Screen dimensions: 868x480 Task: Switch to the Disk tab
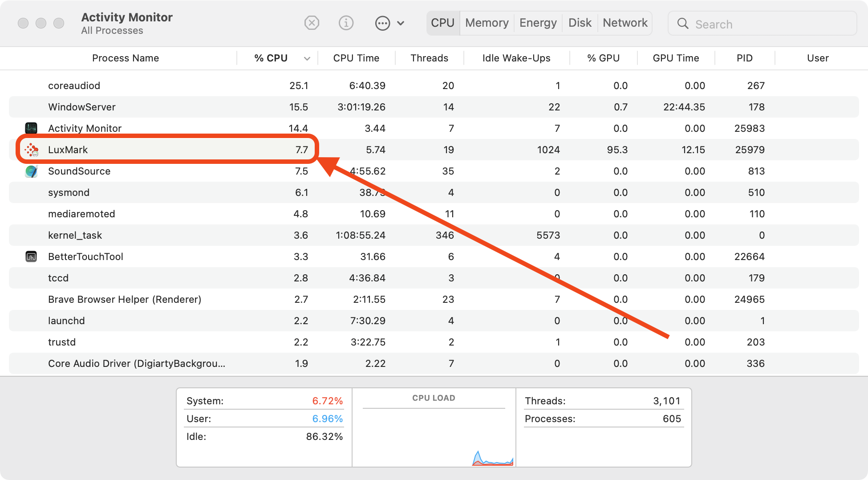[x=580, y=23]
